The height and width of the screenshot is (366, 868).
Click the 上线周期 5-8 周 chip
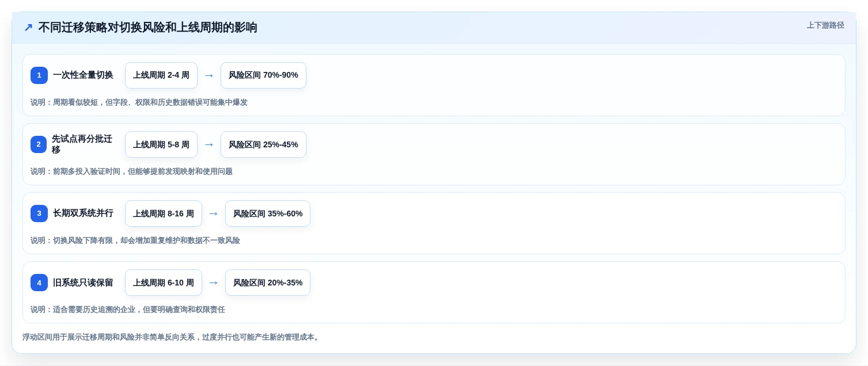[161, 144]
